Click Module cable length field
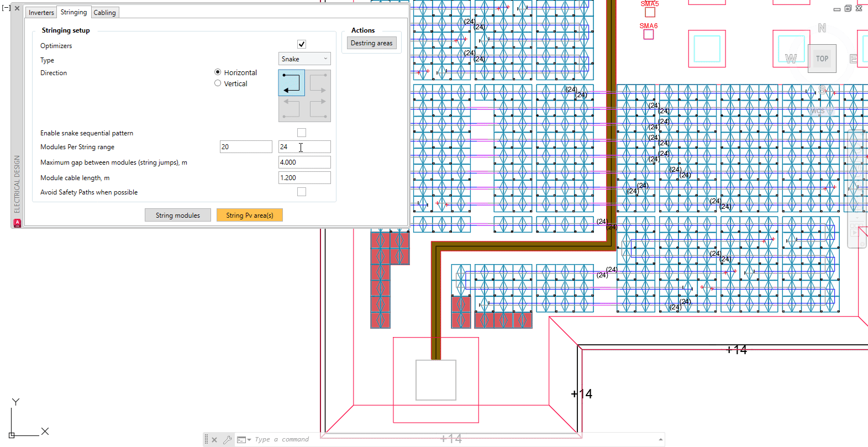The image size is (868, 447). click(304, 177)
